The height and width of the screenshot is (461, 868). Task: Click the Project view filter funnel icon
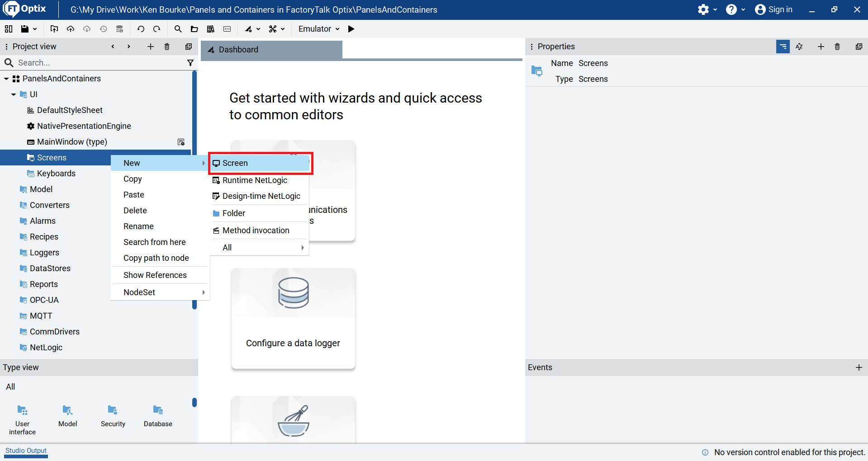point(190,63)
